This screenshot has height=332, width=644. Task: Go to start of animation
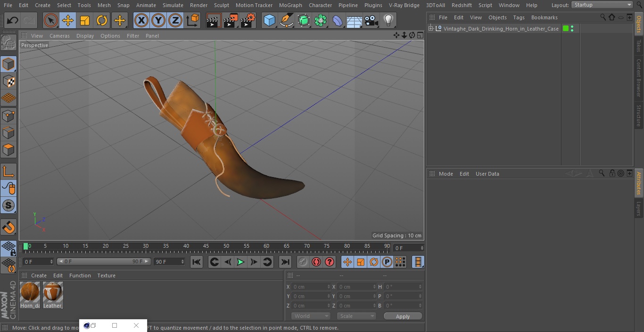point(197,262)
